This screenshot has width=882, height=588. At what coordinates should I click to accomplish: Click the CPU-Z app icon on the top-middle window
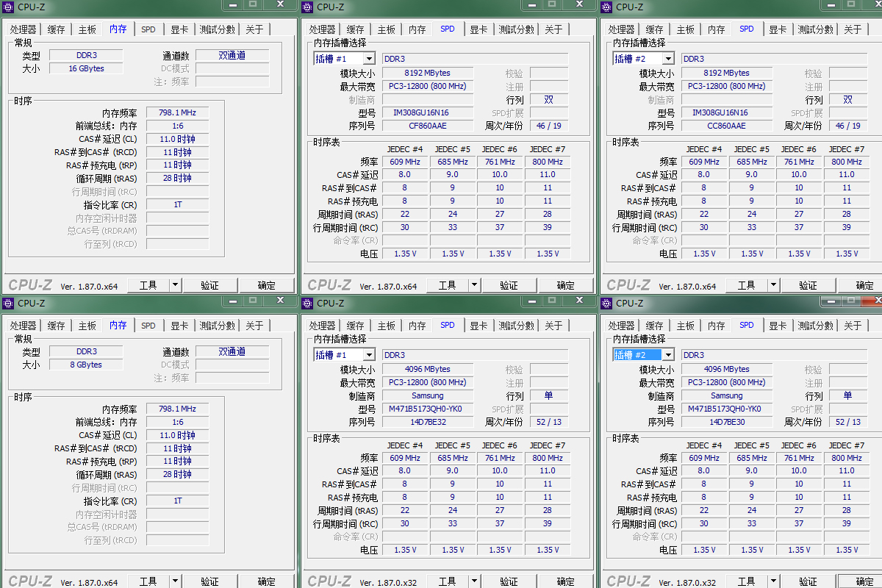(x=307, y=7)
